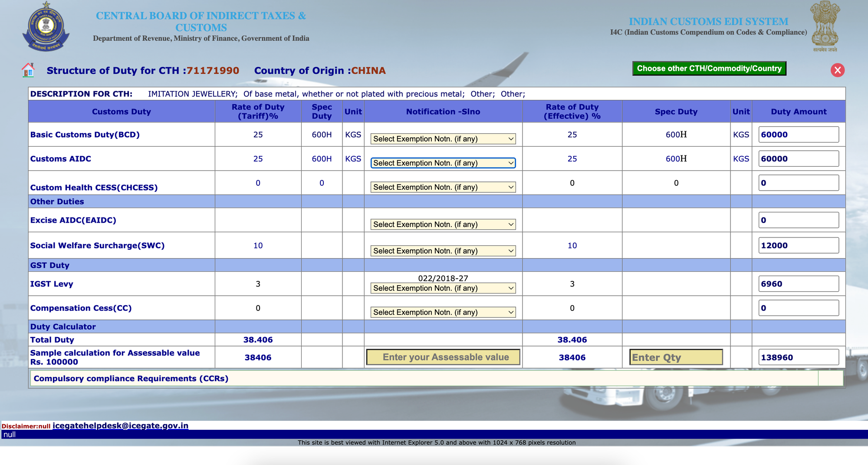Click the Indian national emblem logo
Image resolution: width=868 pixels, height=465 pixels.
pyautogui.click(x=825, y=26)
